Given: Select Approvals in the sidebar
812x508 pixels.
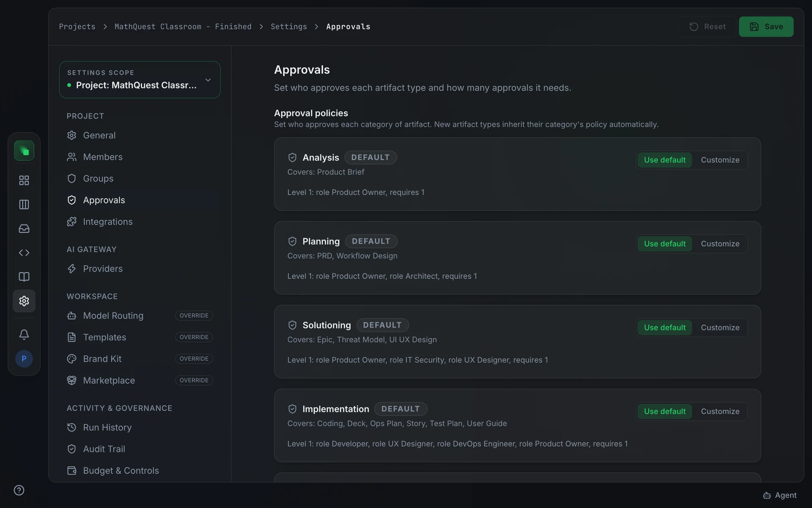Looking at the screenshot, I should pyautogui.click(x=140, y=200).
